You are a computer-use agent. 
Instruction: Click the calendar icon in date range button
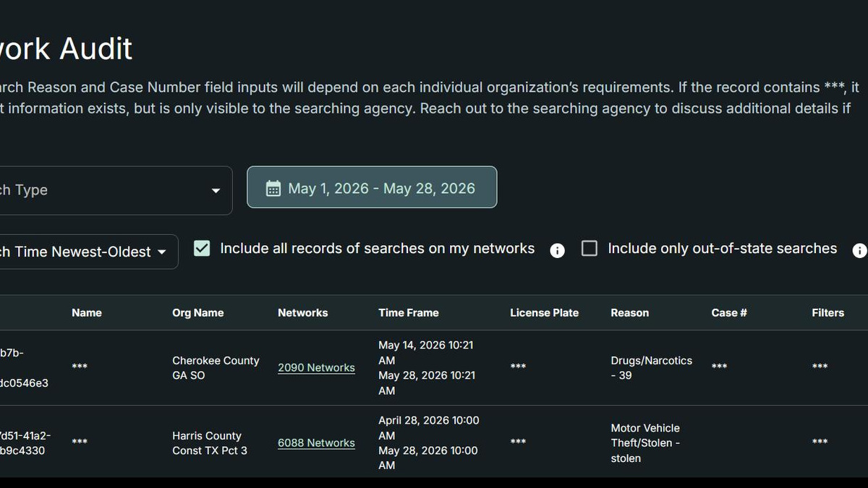click(273, 189)
